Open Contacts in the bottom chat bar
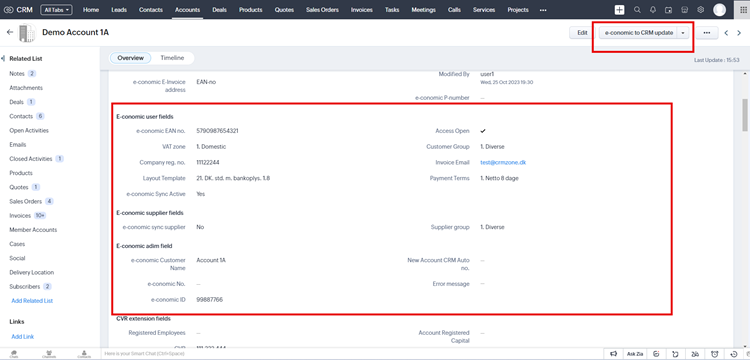This screenshot has height=360, width=750. point(84,354)
